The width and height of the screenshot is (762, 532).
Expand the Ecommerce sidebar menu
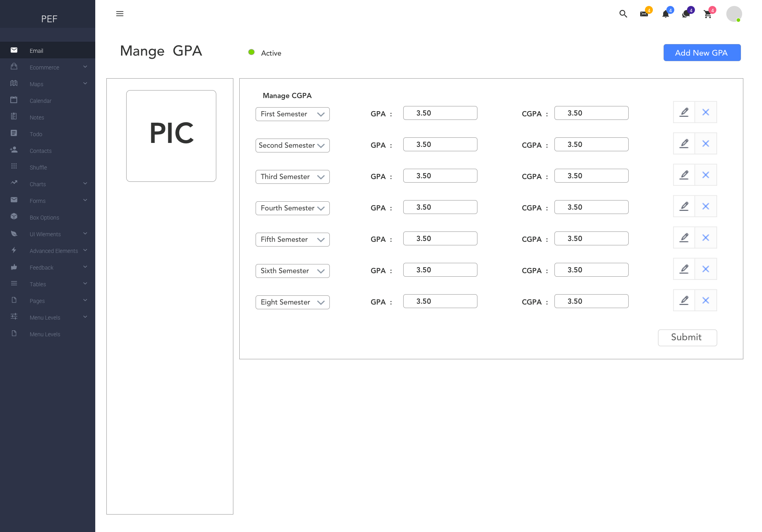[x=48, y=67]
